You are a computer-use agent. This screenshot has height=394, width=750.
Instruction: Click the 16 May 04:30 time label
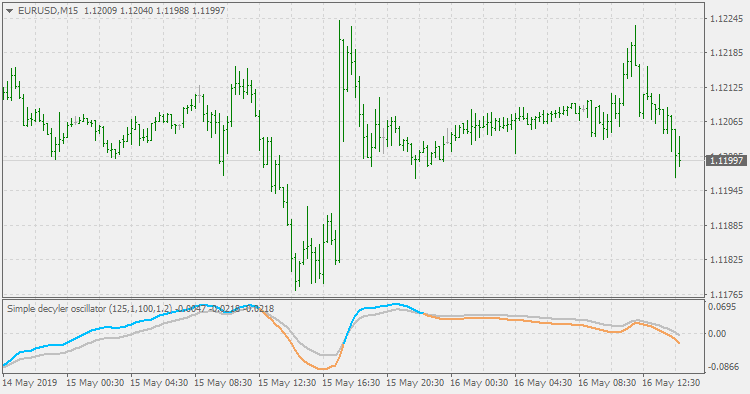(543, 383)
